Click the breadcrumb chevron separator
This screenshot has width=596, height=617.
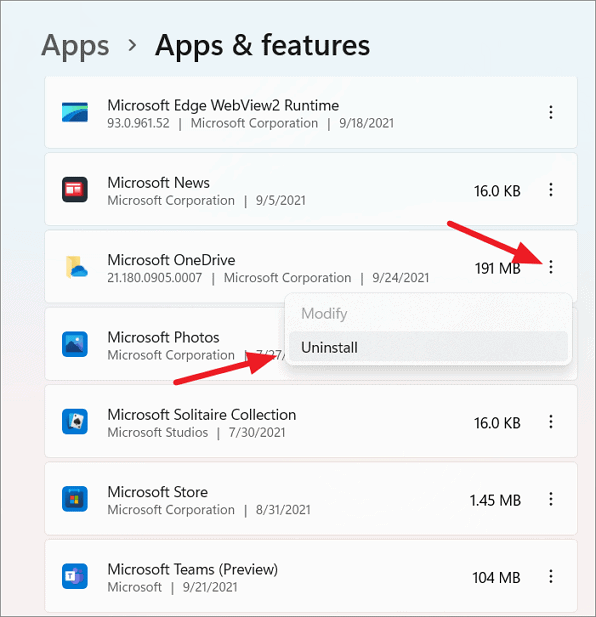[x=133, y=46]
